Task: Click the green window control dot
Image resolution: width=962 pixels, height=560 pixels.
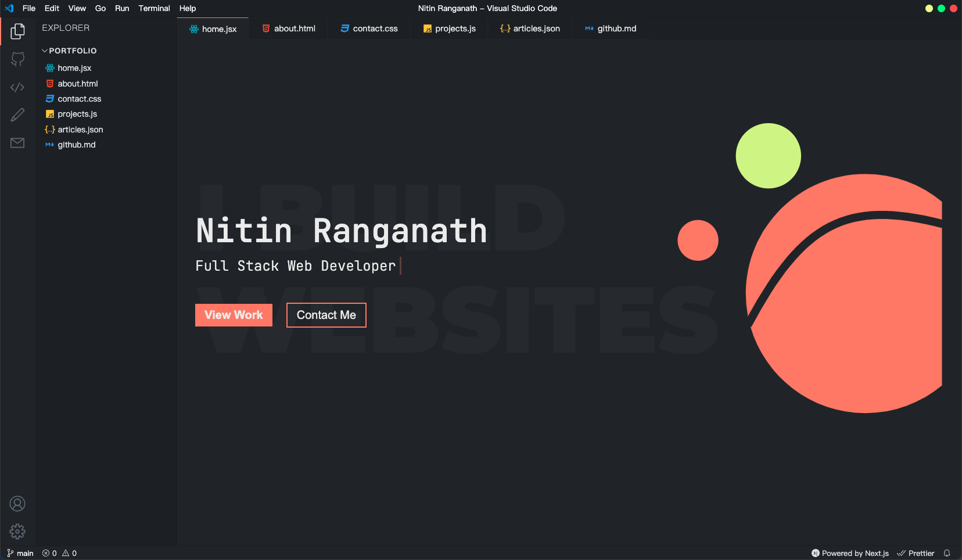Action: click(941, 8)
